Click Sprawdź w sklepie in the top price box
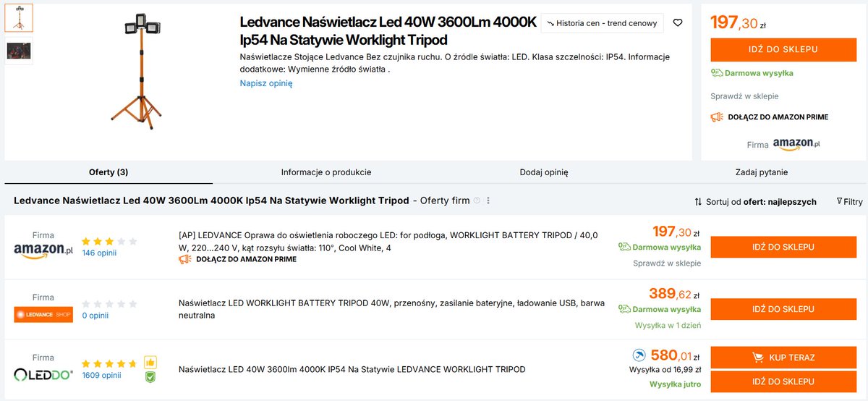Viewport: 868px width, 401px height. click(x=744, y=96)
